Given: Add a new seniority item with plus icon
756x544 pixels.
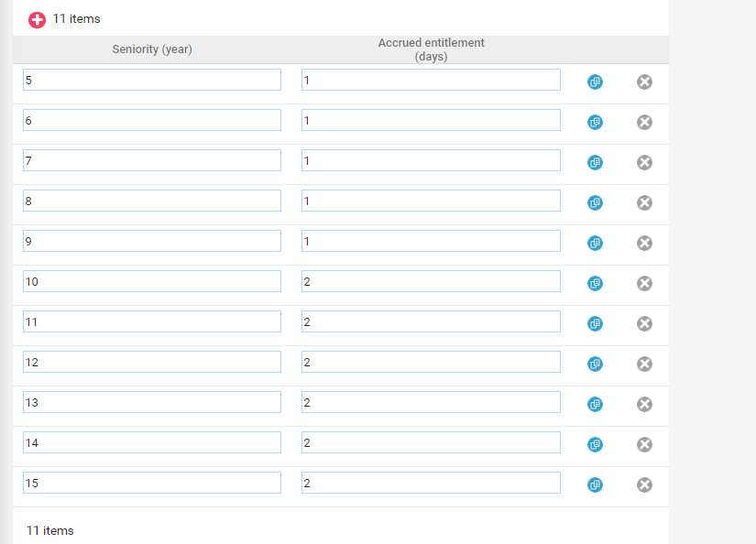Looking at the screenshot, I should tap(37, 20).
